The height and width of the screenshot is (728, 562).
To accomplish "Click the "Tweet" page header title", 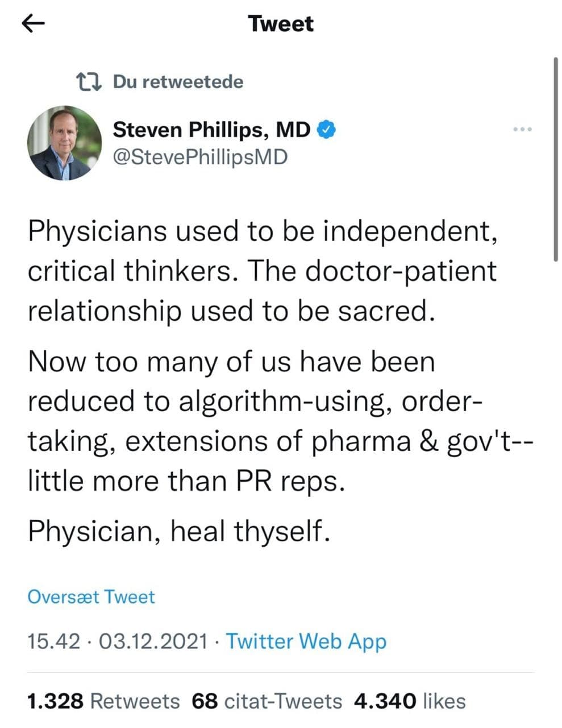I will [x=281, y=24].
